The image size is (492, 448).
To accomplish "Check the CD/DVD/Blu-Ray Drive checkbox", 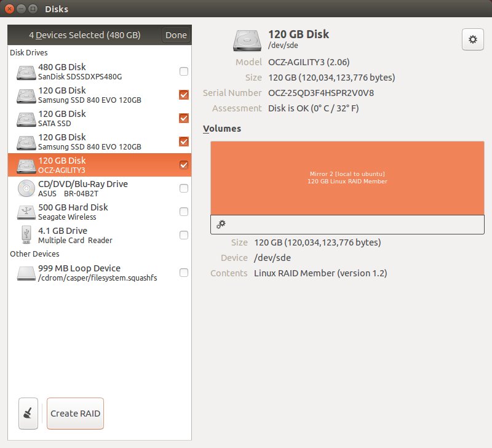I will (184, 188).
